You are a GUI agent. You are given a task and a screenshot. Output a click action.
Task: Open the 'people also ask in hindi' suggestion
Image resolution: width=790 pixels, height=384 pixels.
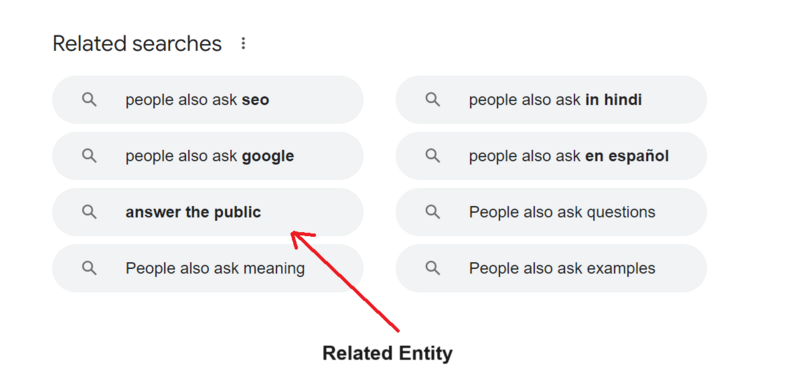551,100
